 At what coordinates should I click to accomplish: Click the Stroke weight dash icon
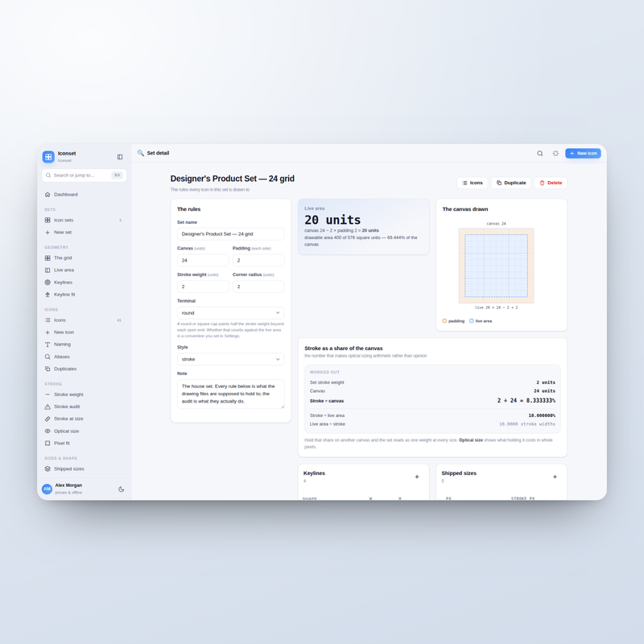[x=47, y=394]
